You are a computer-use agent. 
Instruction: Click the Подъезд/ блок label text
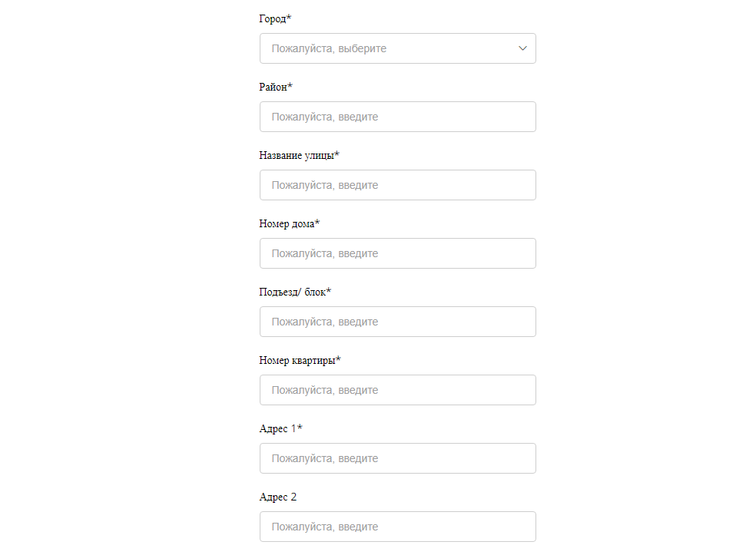click(292, 292)
